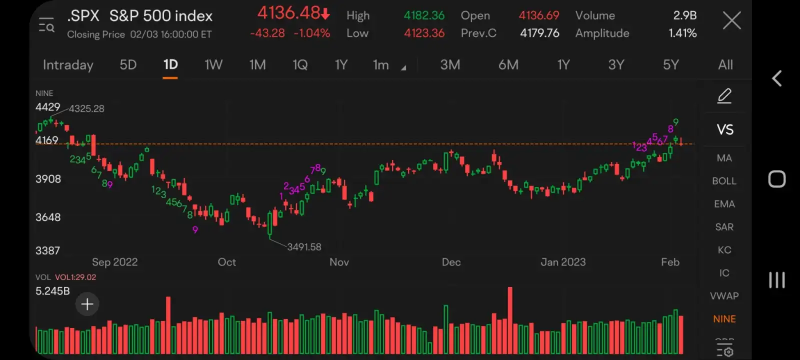Image resolution: width=800 pixels, height=360 pixels.
Task: Enable the SAR indicator
Action: point(724,227)
